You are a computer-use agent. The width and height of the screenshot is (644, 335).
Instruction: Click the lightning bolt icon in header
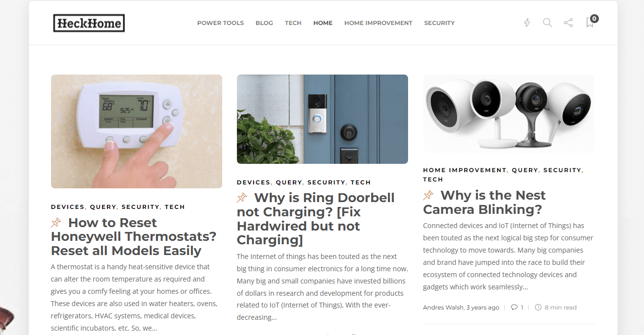tap(527, 23)
